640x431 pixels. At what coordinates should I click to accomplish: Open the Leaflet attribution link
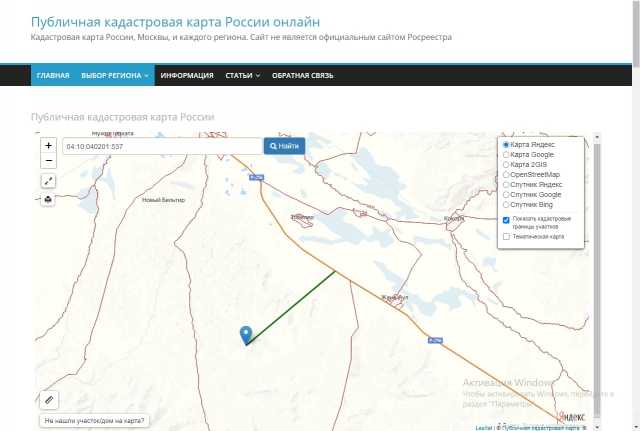484,428
